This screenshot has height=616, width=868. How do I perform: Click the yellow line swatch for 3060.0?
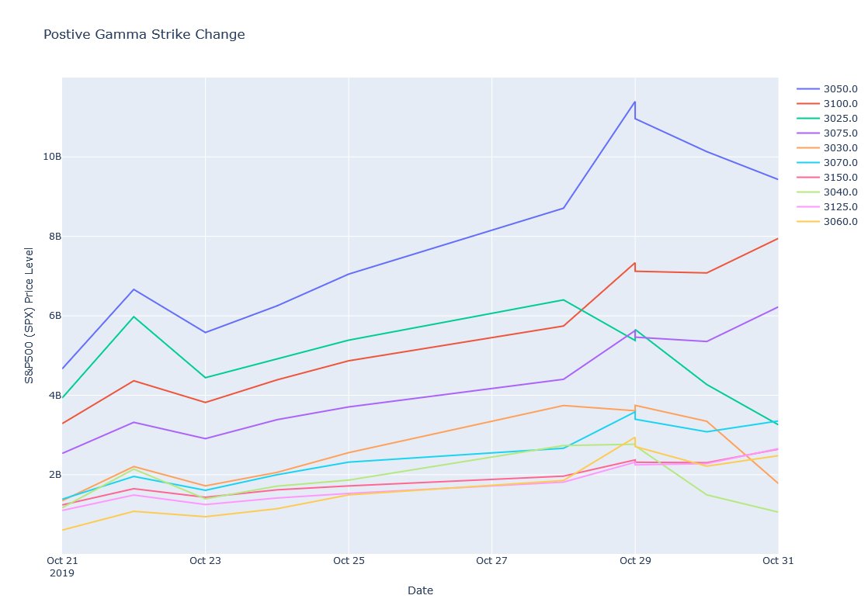tap(808, 221)
